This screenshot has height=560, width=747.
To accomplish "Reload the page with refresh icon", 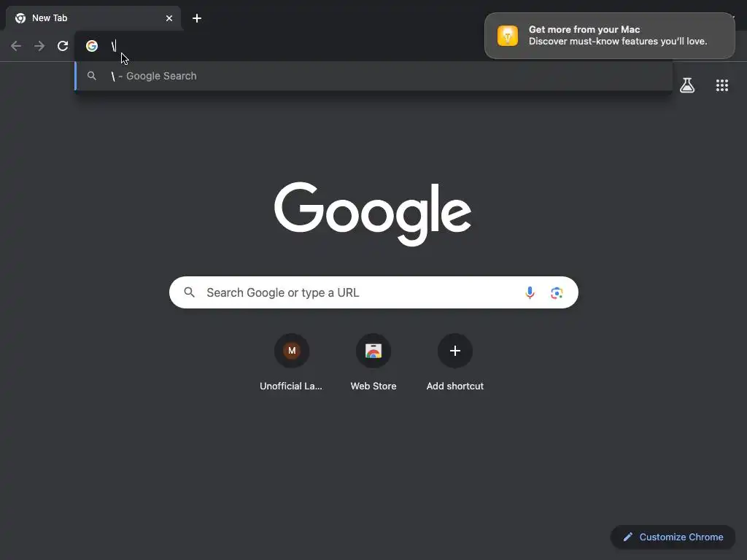I will 63,46.
